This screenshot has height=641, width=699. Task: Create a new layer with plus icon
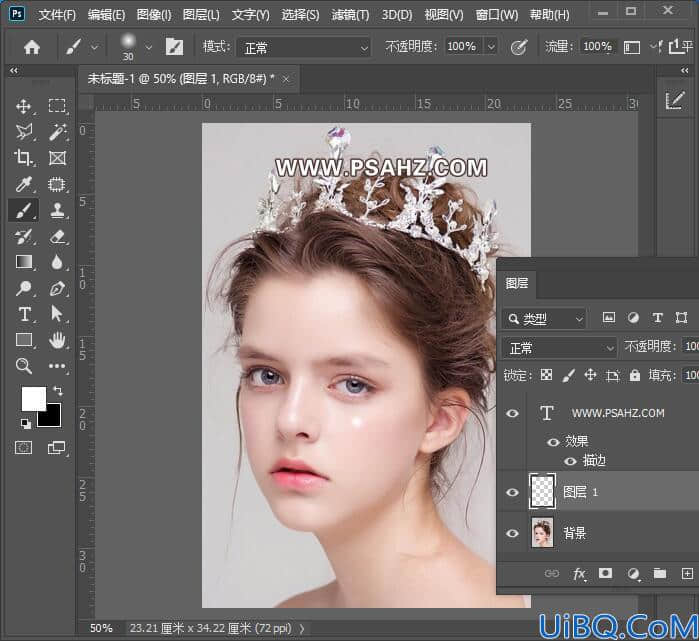coord(687,573)
